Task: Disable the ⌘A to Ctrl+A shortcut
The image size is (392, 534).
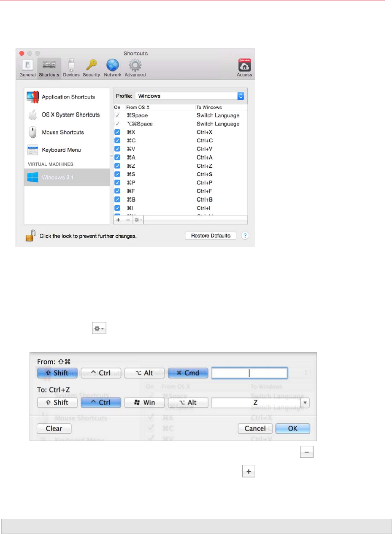Action: [118, 158]
